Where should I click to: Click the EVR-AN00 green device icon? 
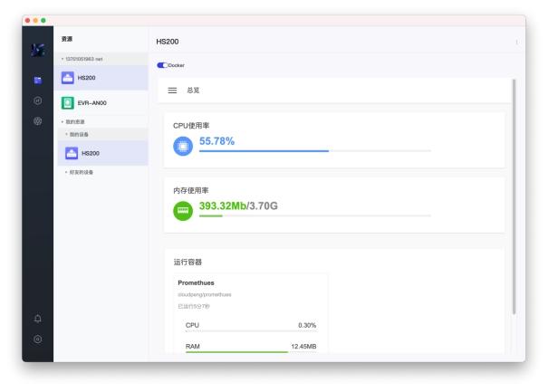pos(67,103)
